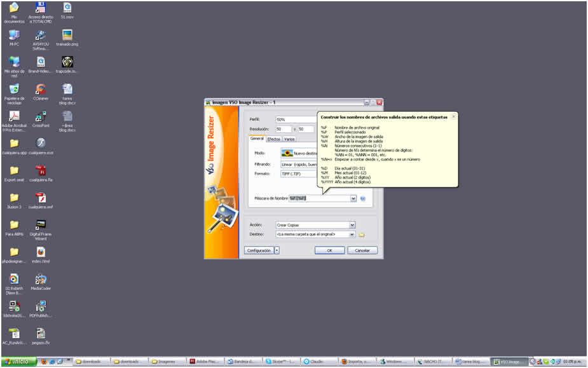
Task: Open the Formato dropdown showing TIFF
Action: [299, 174]
